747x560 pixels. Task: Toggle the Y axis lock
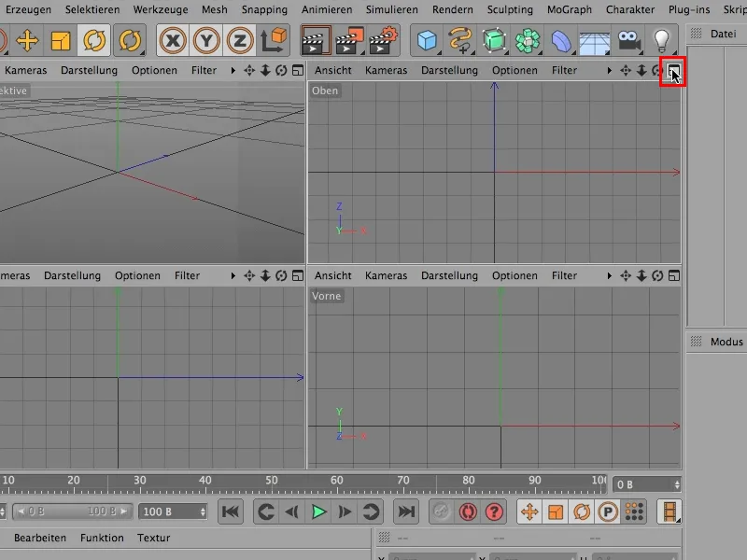tap(206, 40)
